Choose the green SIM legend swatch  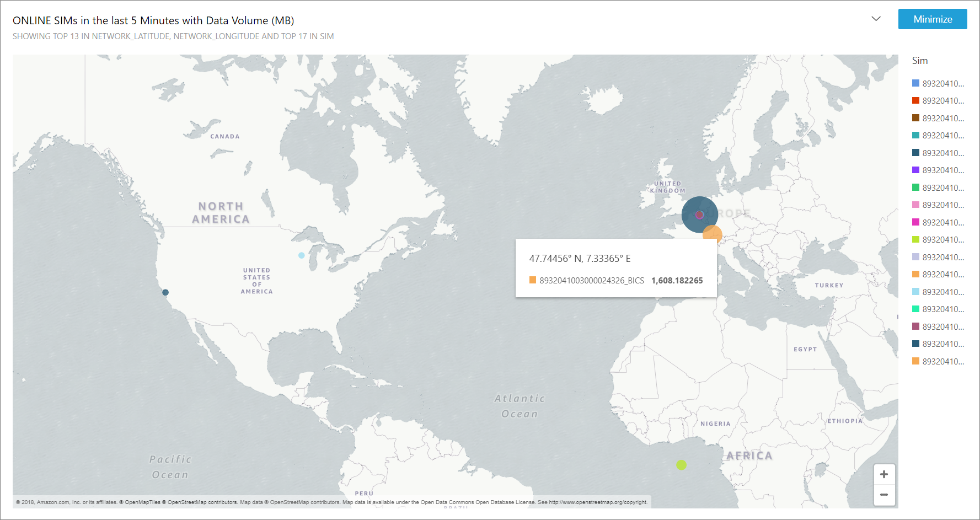(x=915, y=187)
